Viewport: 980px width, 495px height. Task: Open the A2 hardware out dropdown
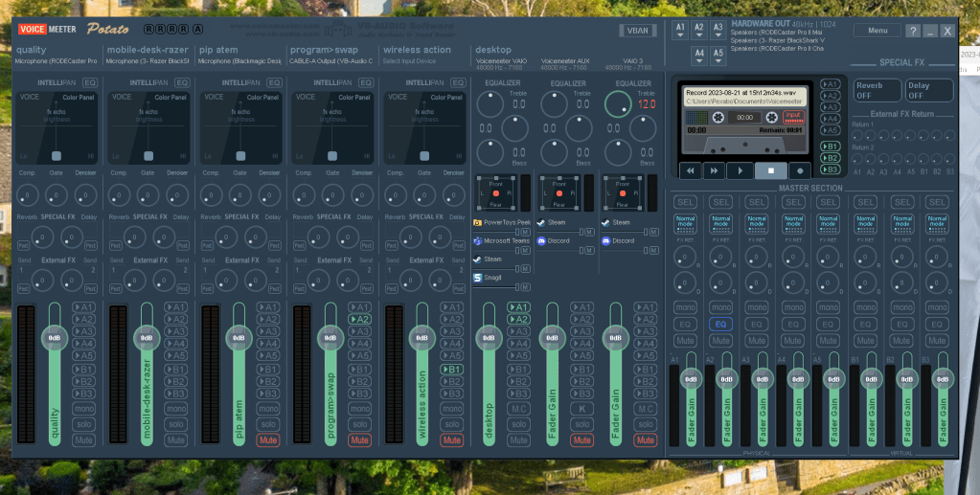point(699,30)
